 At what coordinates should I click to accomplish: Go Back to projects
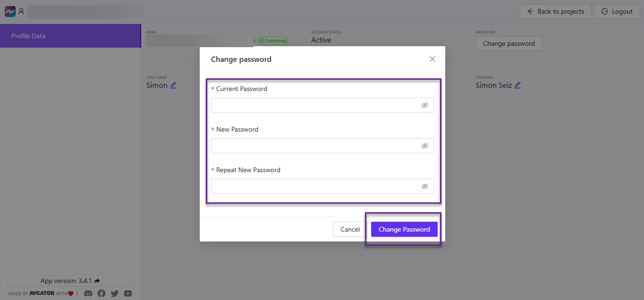[x=555, y=11]
